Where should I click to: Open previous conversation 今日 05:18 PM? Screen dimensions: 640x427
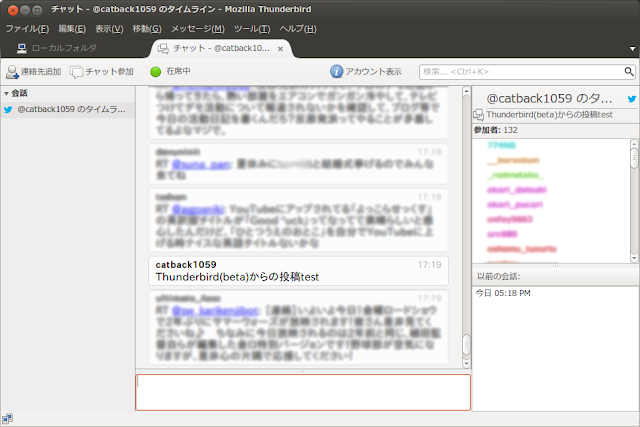(503, 293)
